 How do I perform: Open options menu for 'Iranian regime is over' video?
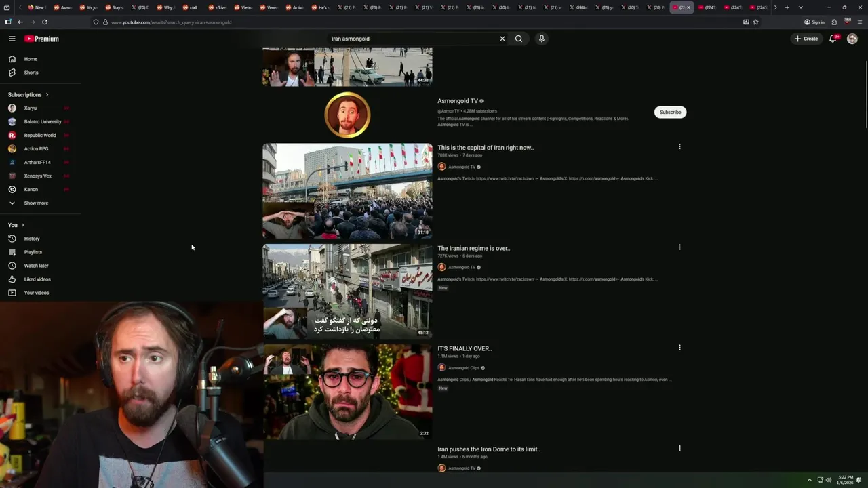pyautogui.click(x=679, y=247)
